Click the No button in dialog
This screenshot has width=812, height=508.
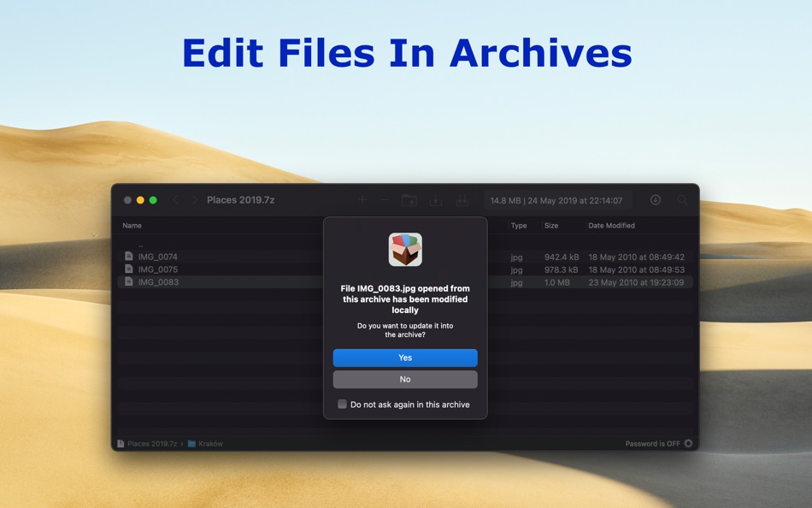tap(405, 380)
